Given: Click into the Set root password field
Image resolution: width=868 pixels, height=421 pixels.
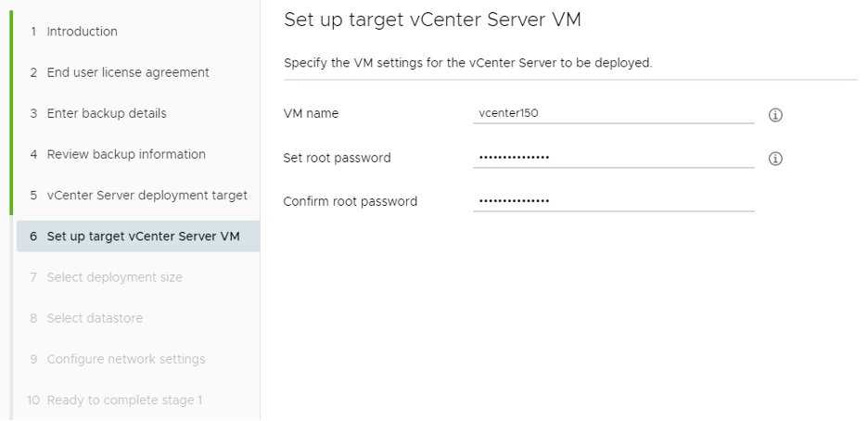Looking at the screenshot, I should click(x=613, y=158).
